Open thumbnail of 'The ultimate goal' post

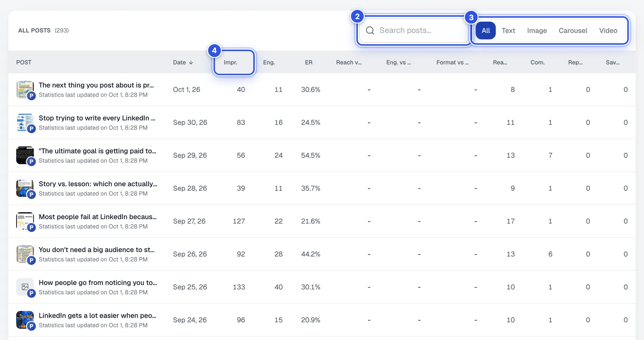(25, 155)
